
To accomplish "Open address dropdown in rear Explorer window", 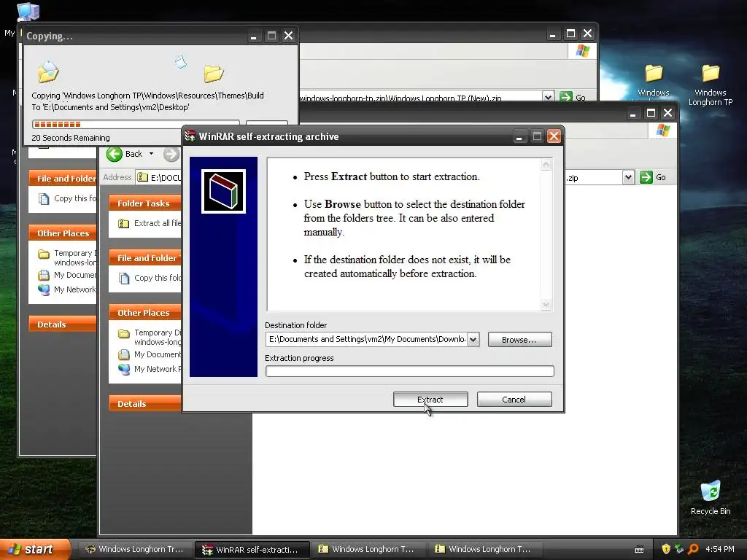I will tap(548, 97).
